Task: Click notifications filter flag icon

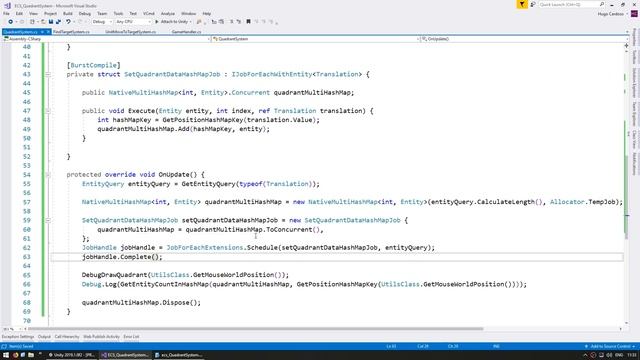Action: [522, 4]
